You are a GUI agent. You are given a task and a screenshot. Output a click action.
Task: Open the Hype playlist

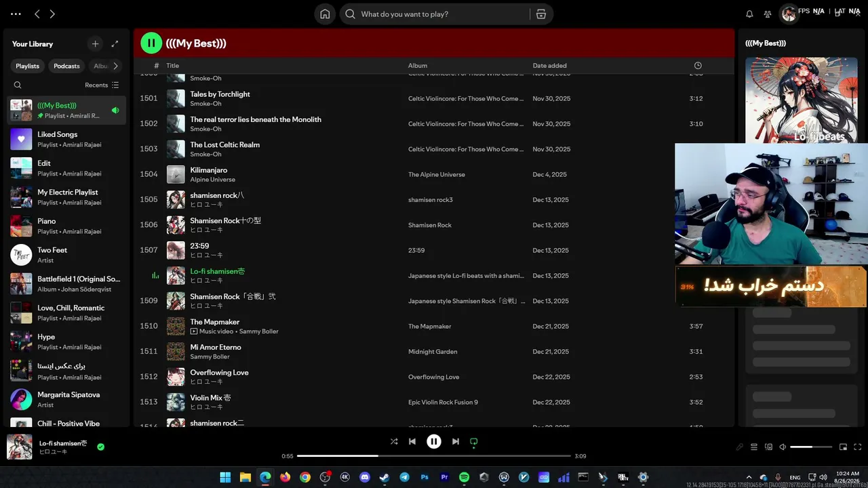tap(66, 342)
